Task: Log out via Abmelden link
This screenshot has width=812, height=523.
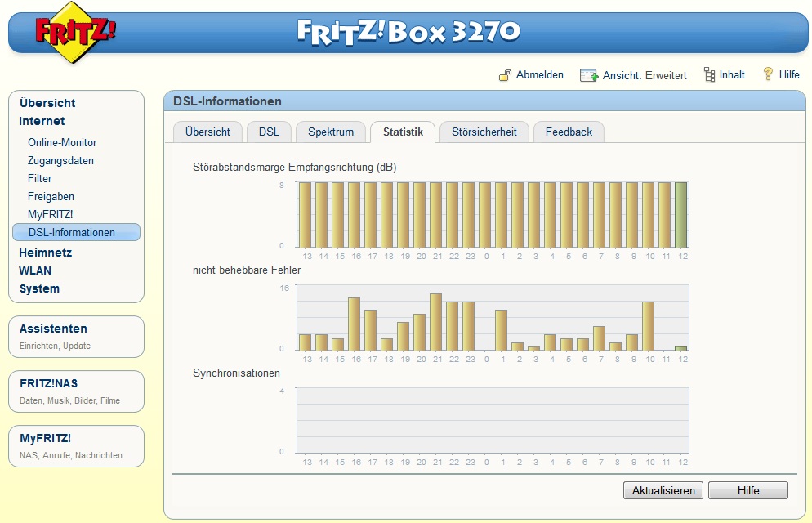Action: tap(540, 75)
